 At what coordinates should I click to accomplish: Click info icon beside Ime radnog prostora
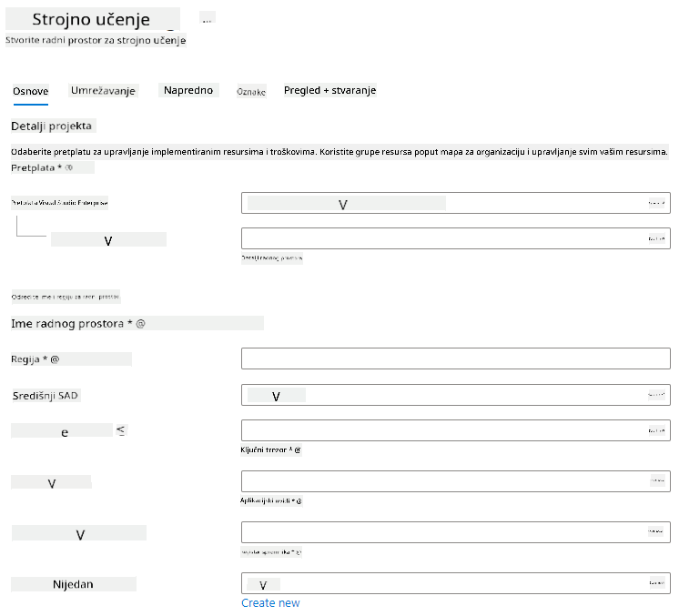coord(140,324)
